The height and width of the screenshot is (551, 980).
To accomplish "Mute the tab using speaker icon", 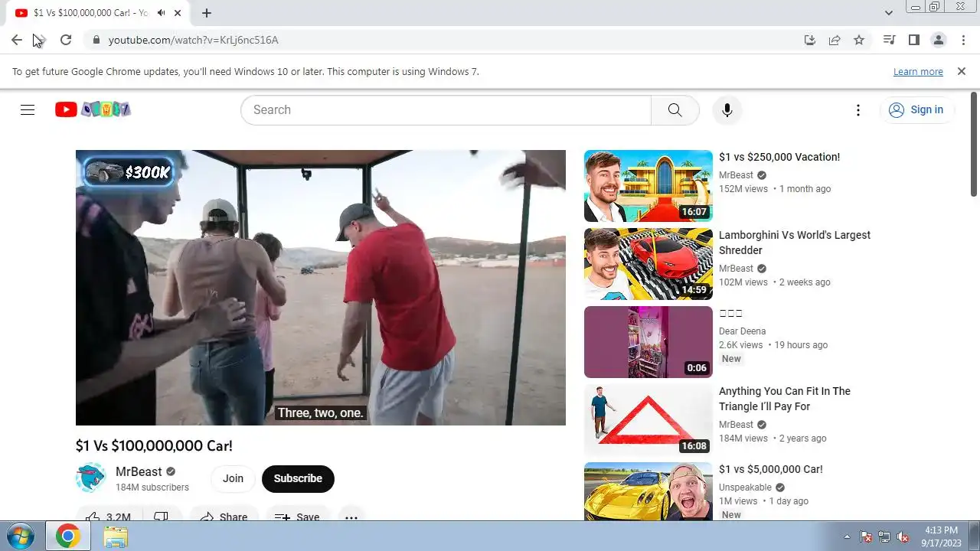I will point(162,13).
